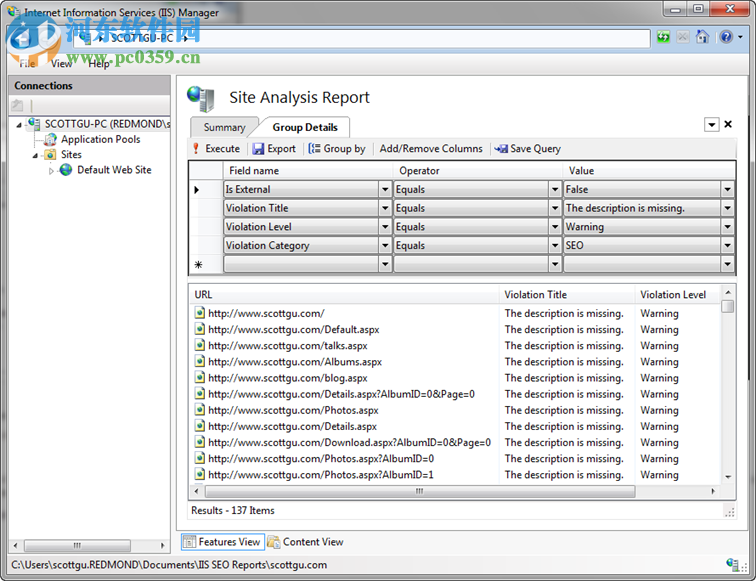Open the Is External field name dropdown
This screenshot has height=581, width=756.
(x=385, y=190)
